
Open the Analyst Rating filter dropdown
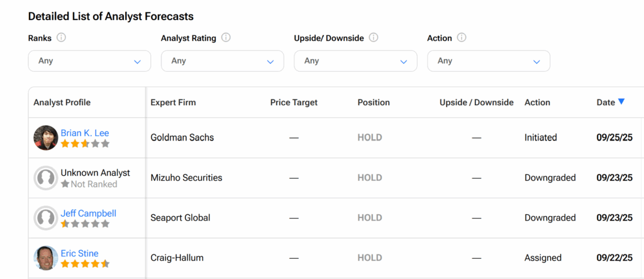click(x=222, y=61)
